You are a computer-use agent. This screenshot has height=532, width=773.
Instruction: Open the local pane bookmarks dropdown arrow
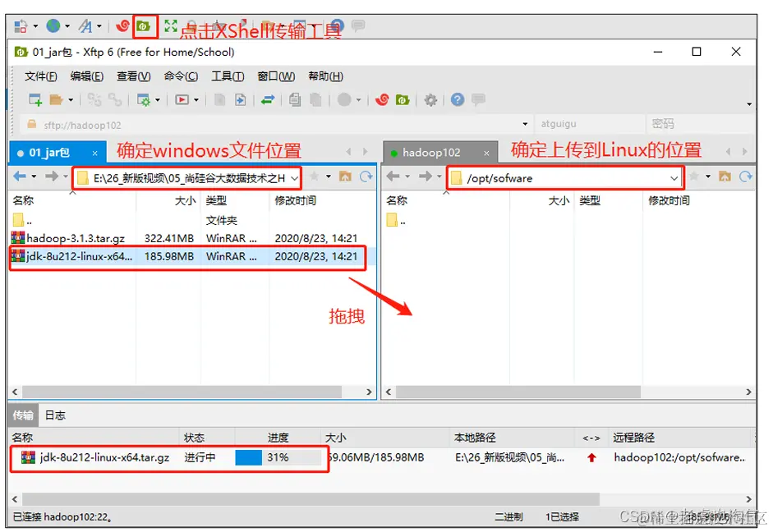point(329,177)
